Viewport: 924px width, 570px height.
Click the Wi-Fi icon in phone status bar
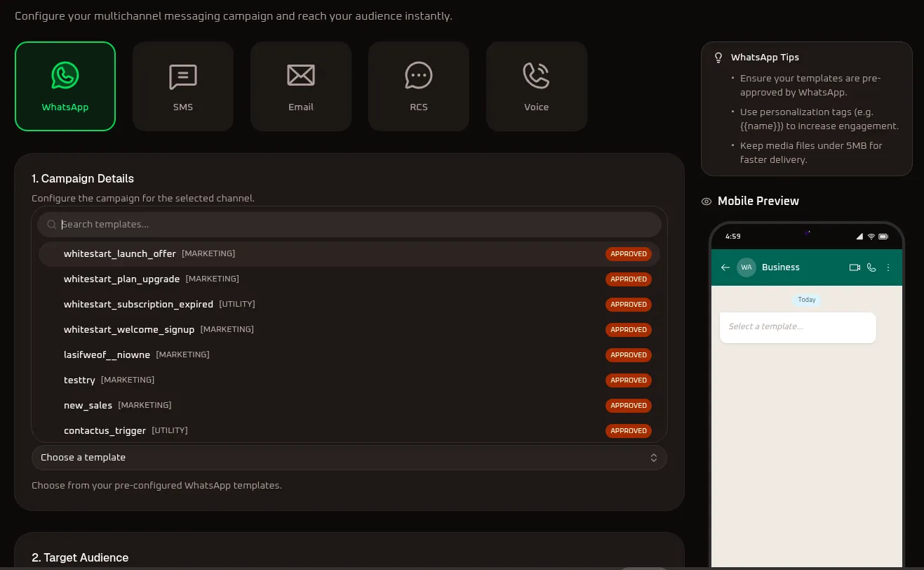871,237
